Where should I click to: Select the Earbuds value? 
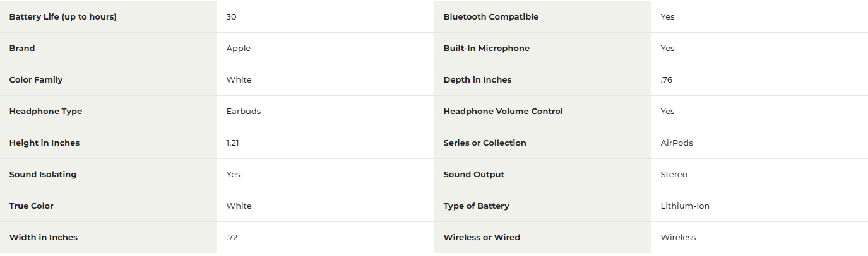coord(244,112)
